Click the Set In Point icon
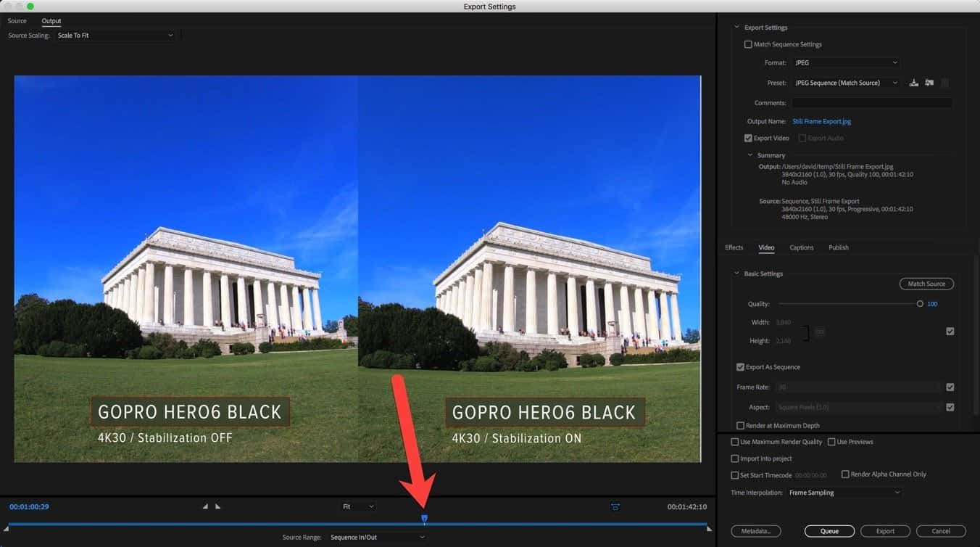Image resolution: width=980 pixels, height=547 pixels. point(205,506)
